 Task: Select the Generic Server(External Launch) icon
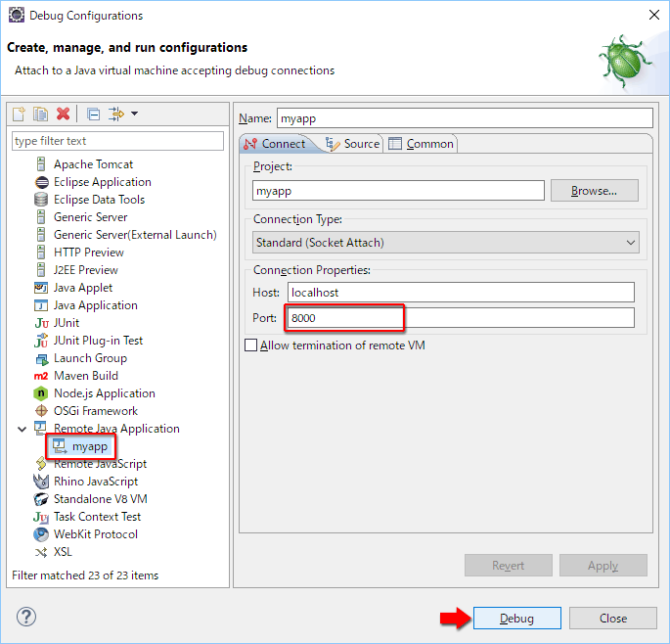pos(41,235)
